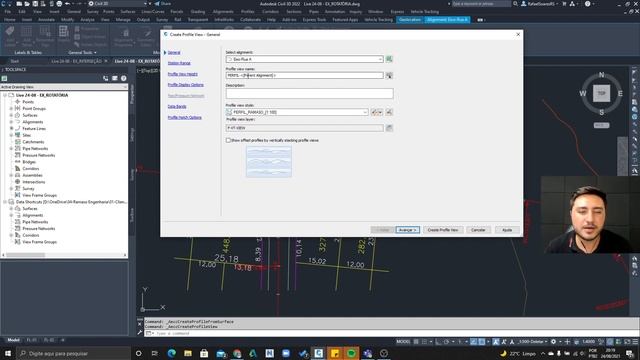Image resolution: width=640 pixels, height=360 pixels.
Task: Click the Undo arrow in quick access toolbar
Action: pos(68,4)
